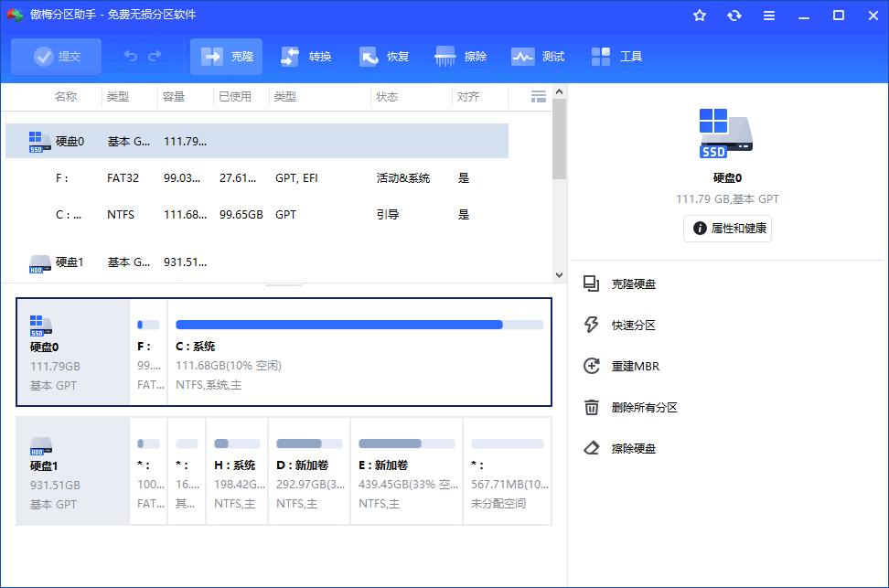Click Rebuild MBR (重建MBR) option
Image resolution: width=889 pixels, height=588 pixels.
tap(635, 367)
